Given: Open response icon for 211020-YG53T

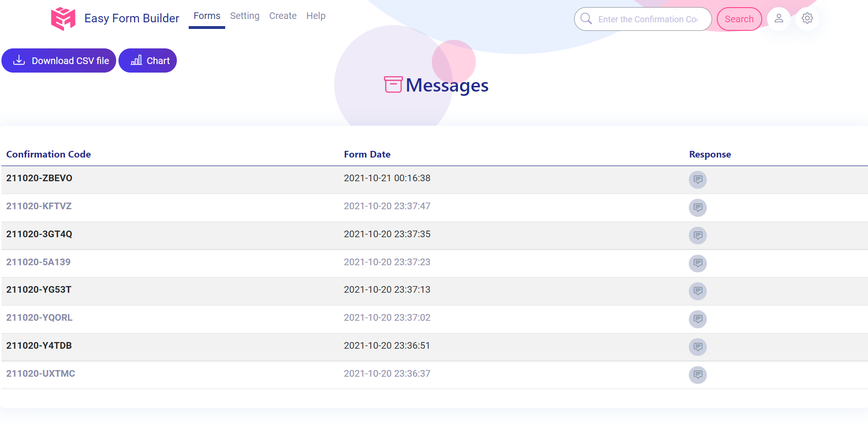Looking at the screenshot, I should 698,291.
